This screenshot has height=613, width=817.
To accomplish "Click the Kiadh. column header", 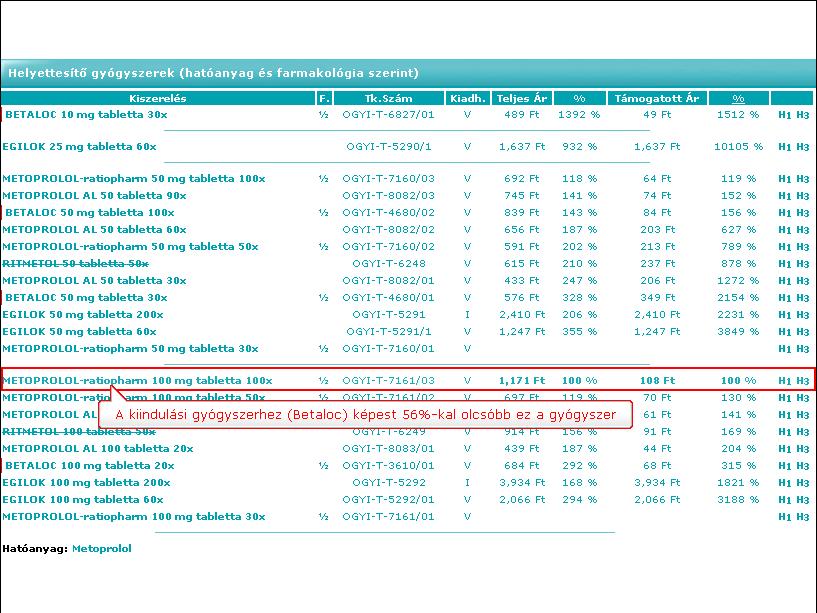I will [467, 98].
